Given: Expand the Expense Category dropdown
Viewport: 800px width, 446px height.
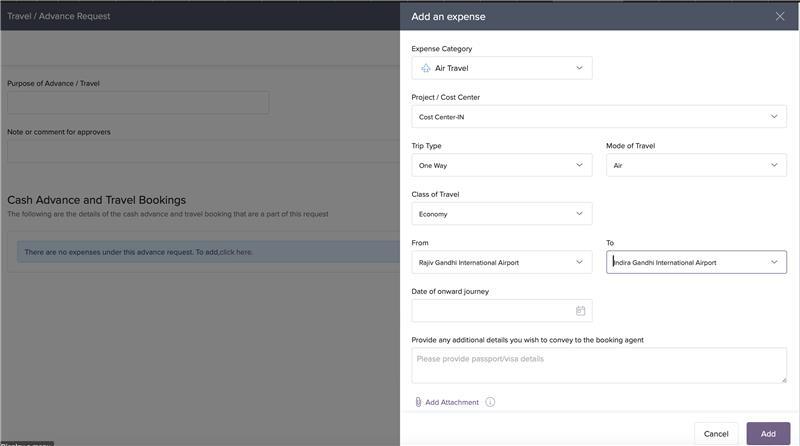Looking at the screenshot, I should coord(579,68).
